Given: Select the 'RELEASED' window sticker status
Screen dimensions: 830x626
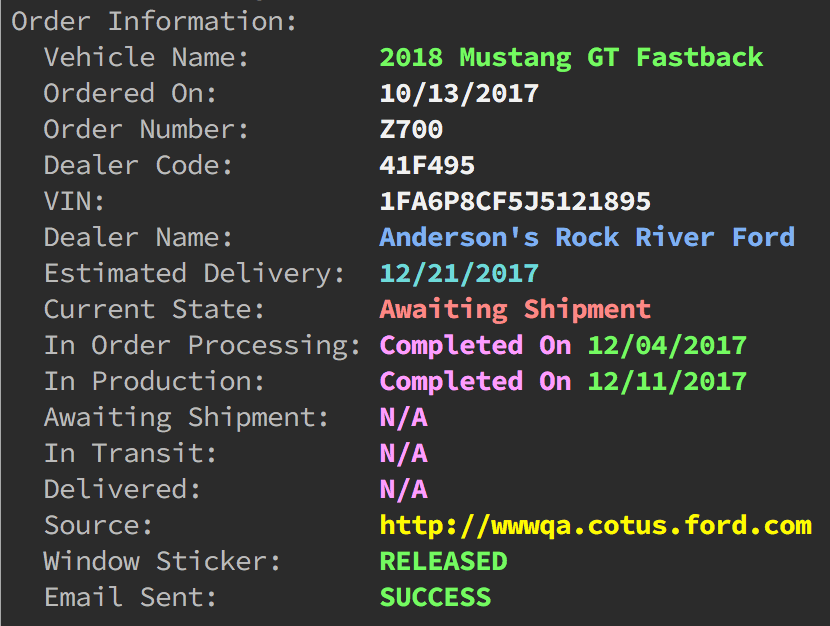Looking at the screenshot, I should (x=444, y=561).
